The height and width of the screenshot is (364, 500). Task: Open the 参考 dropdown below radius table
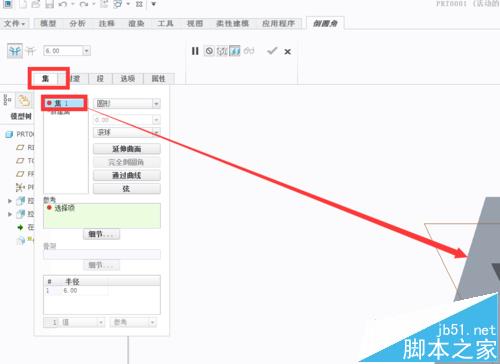pyautogui.click(x=133, y=322)
